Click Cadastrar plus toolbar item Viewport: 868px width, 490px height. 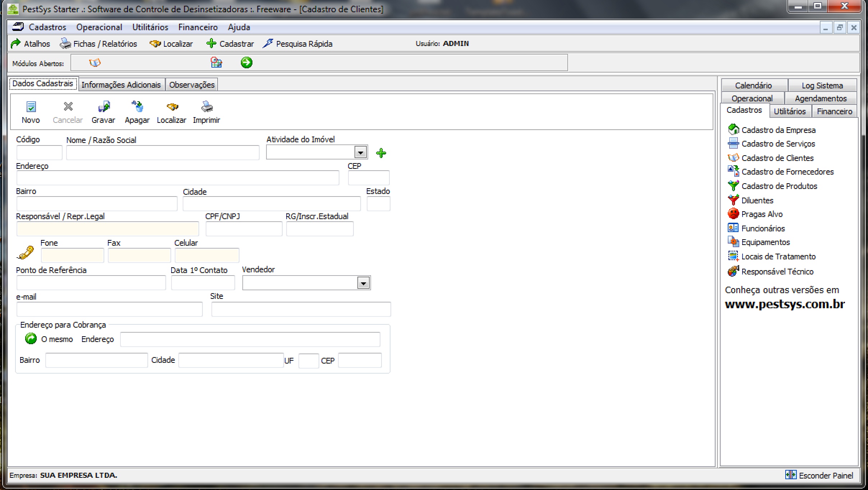click(230, 44)
